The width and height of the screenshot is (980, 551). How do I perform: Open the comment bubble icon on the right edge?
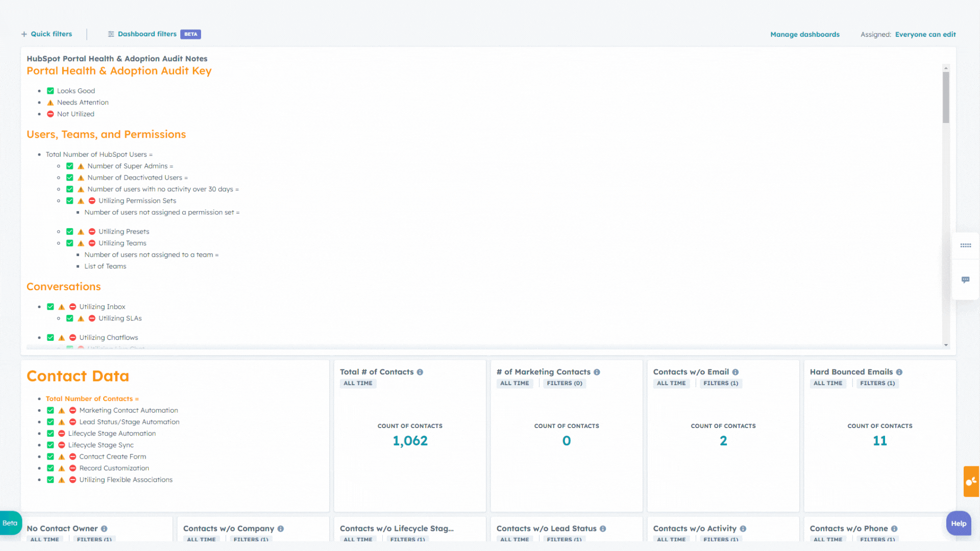[966, 280]
